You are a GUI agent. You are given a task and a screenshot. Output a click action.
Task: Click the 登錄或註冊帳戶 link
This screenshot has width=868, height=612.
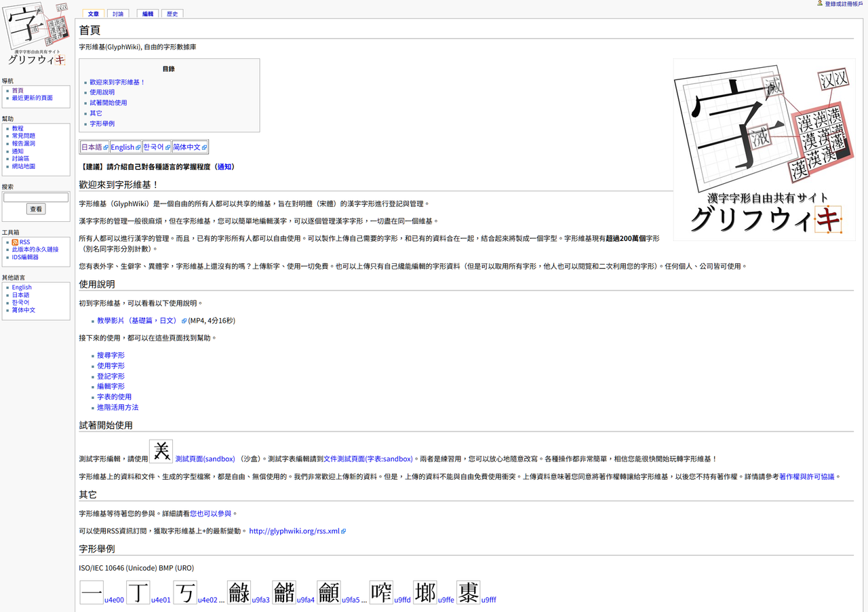pos(844,4)
